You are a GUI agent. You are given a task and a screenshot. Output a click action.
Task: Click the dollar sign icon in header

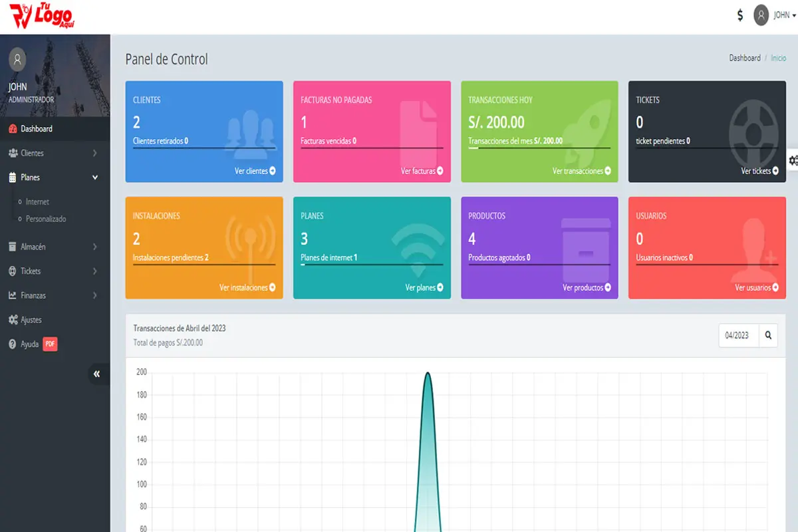(740, 15)
